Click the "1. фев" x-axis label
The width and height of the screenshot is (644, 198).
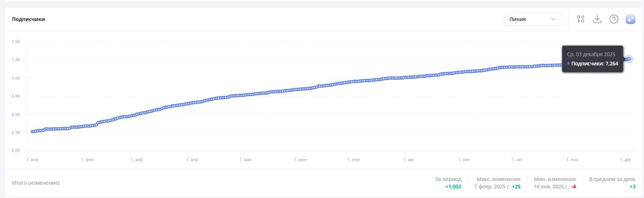pyautogui.click(x=87, y=160)
